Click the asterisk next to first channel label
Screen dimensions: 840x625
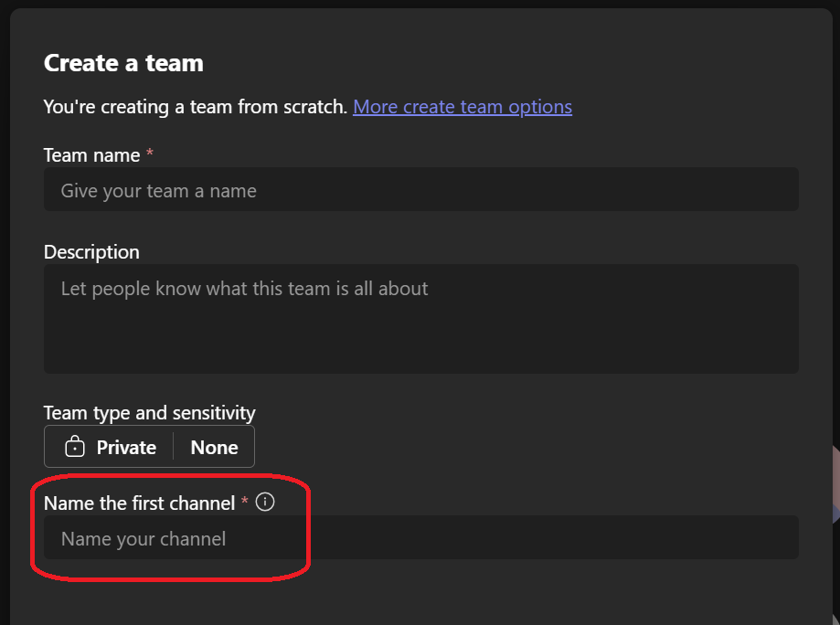pyautogui.click(x=245, y=502)
